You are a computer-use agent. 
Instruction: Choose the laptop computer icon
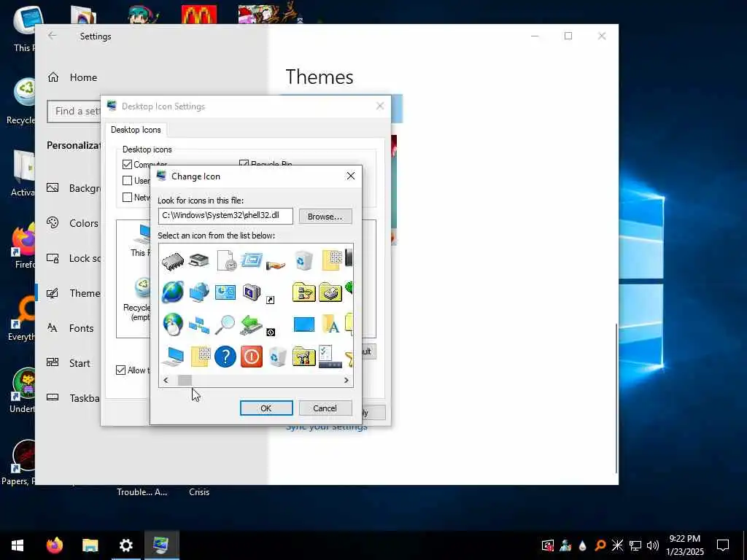[x=172, y=357]
